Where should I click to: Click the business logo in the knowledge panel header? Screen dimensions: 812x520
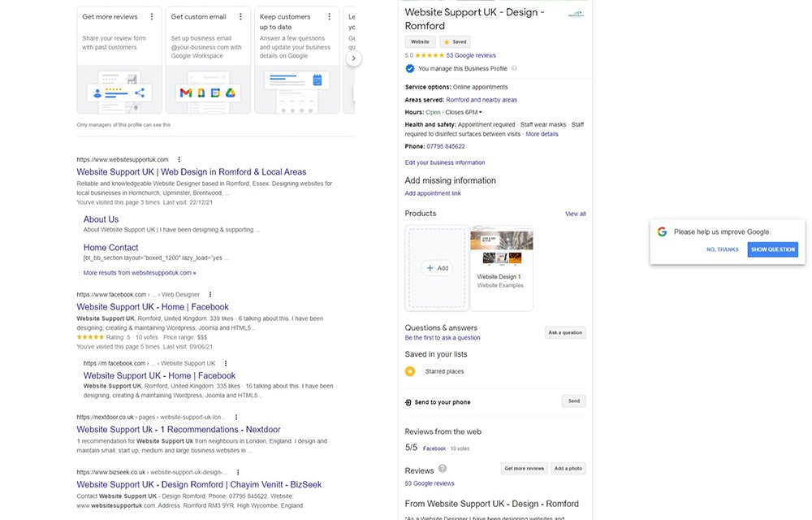point(577,15)
